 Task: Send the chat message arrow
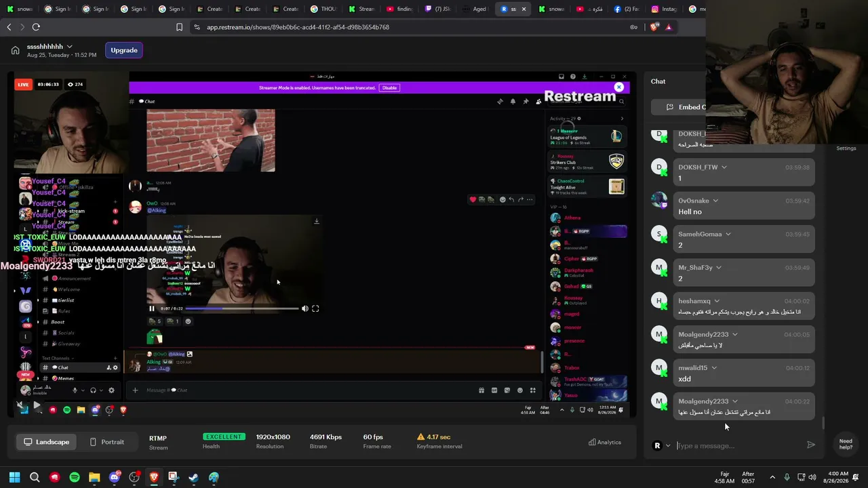[810, 445]
